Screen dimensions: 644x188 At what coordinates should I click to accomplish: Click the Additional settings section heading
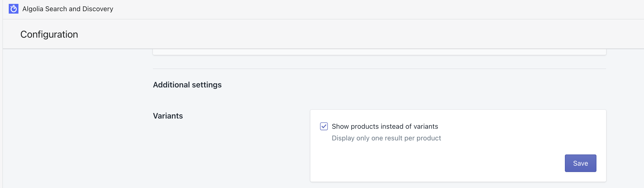pyautogui.click(x=187, y=85)
